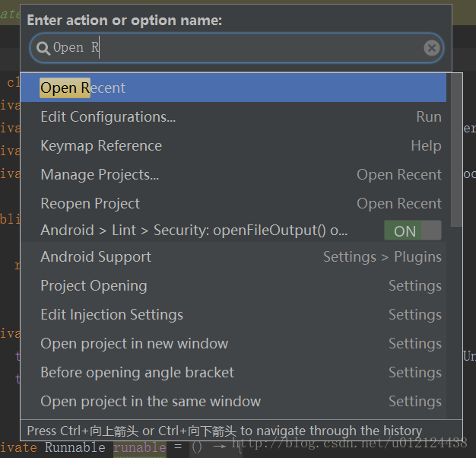Select Manage Projects... entry
Viewport: 476px width, 458px height.
pyautogui.click(x=233, y=174)
